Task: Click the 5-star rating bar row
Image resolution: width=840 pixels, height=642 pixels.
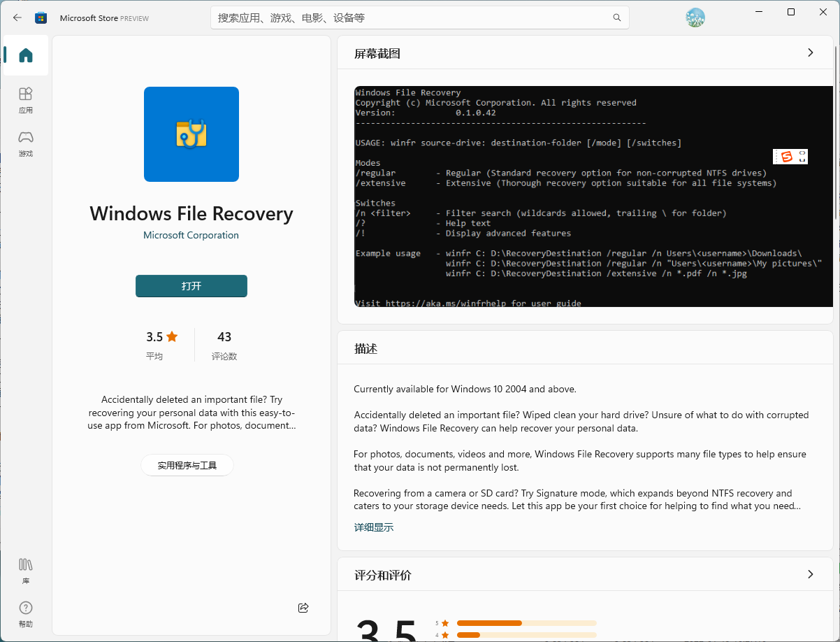Action: pyautogui.click(x=516, y=623)
